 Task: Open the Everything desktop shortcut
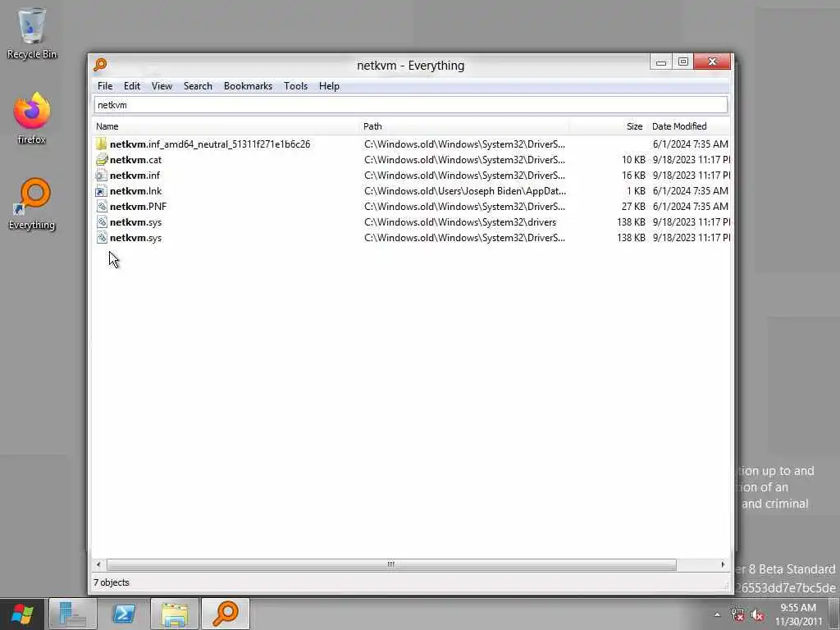(x=32, y=203)
